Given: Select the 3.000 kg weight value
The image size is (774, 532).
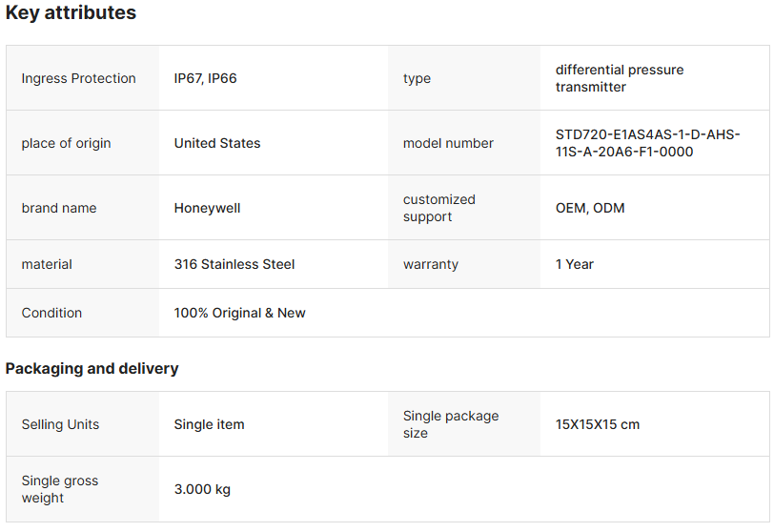Looking at the screenshot, I should pyautogui.click(x=202, y=489).
